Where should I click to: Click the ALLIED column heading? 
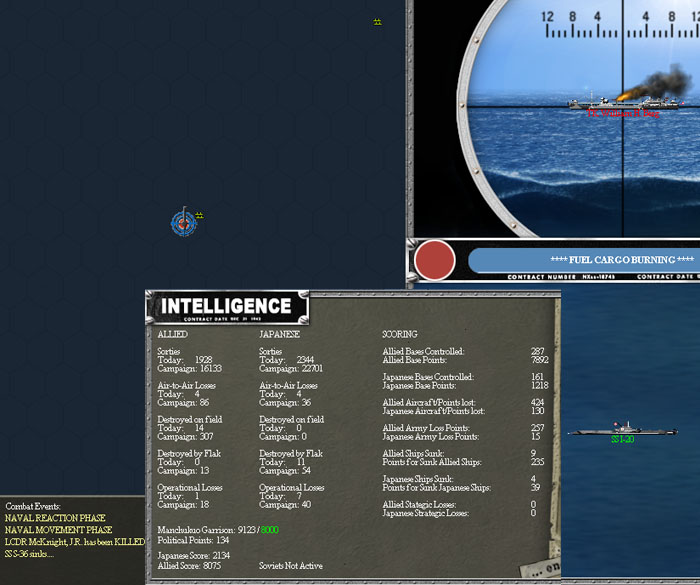(x=172, y=334)
